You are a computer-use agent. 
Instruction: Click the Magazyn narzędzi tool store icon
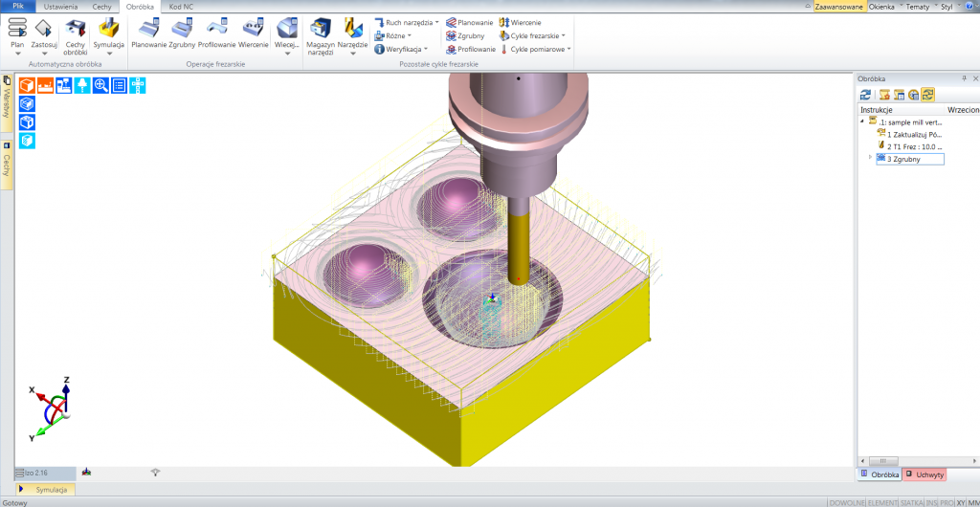click(x=321, y=33)
